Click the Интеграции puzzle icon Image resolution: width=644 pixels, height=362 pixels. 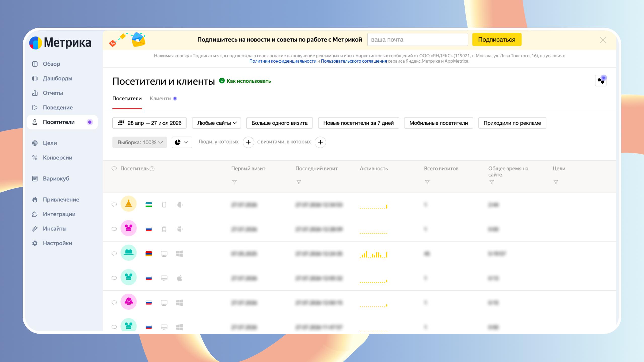pyautogui.click(x=35, y=214)
